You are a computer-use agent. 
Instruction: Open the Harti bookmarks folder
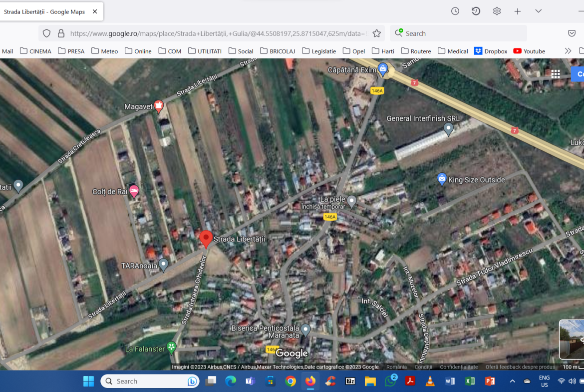[x=383, y=51]
